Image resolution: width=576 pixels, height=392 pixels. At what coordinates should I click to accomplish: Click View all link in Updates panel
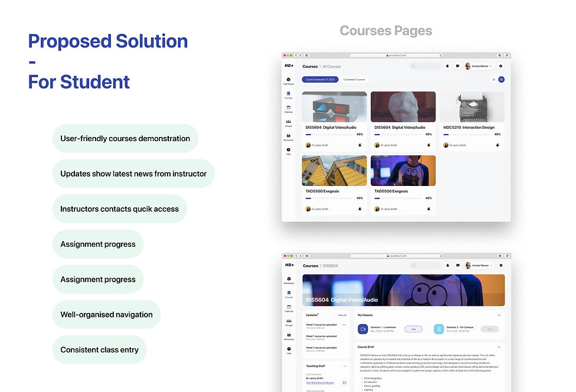342,315
